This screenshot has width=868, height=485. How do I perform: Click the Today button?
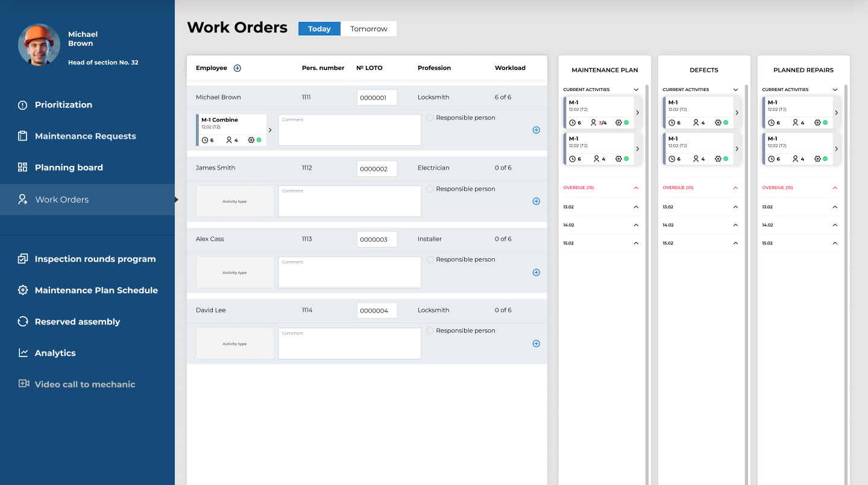tap(319, 29)
